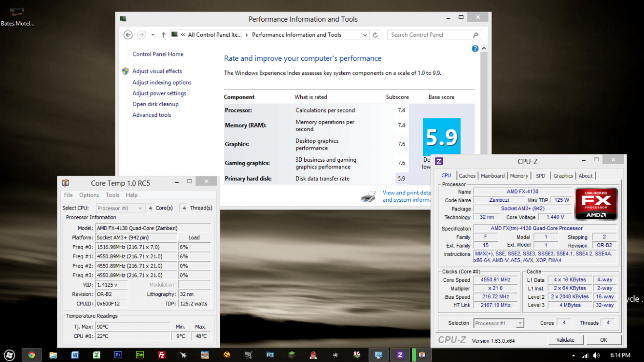The height and width of the screenshot is (362, 644).
Task: Open the Tools menu in Core Temp
Action: tap(112, 195)
